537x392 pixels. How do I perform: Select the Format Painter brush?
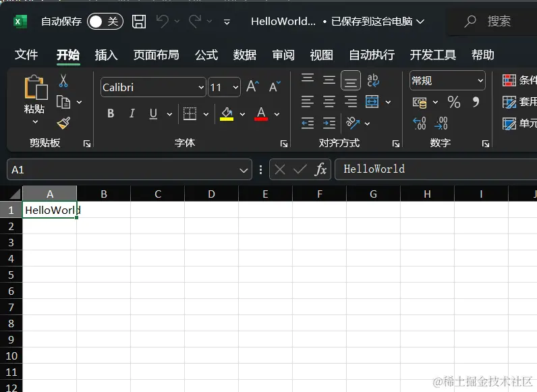pyautogui.click(x=63, y=123)
